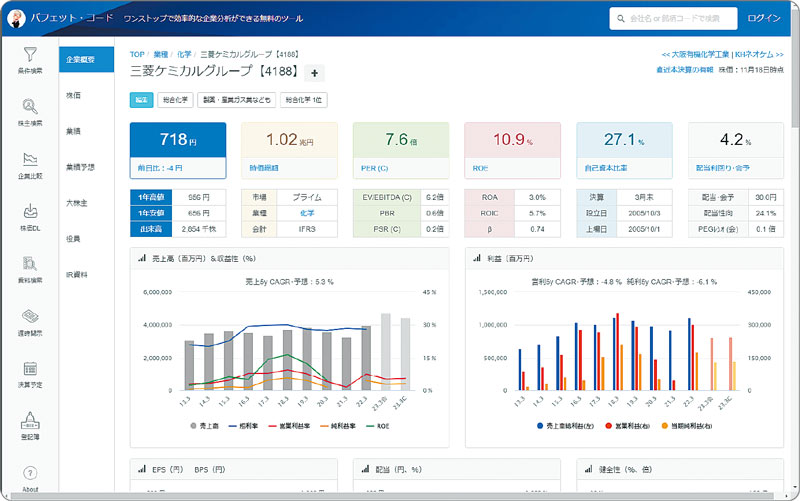Toggle the 純利益率 legend series

pyautogui.click(x=338, y=426)
